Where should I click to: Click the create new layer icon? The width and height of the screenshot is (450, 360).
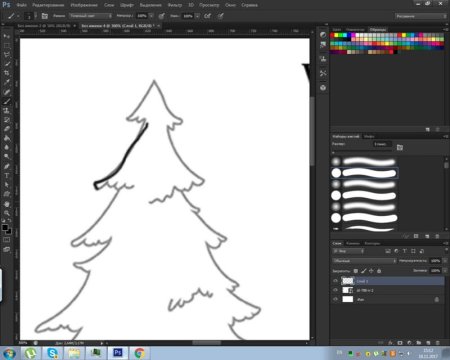428,342
